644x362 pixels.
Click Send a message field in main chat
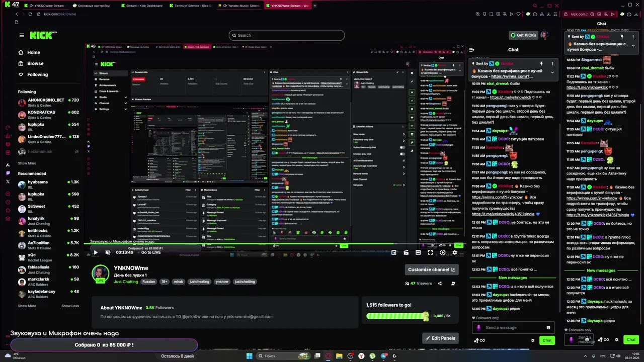click(x=513, y=327)
